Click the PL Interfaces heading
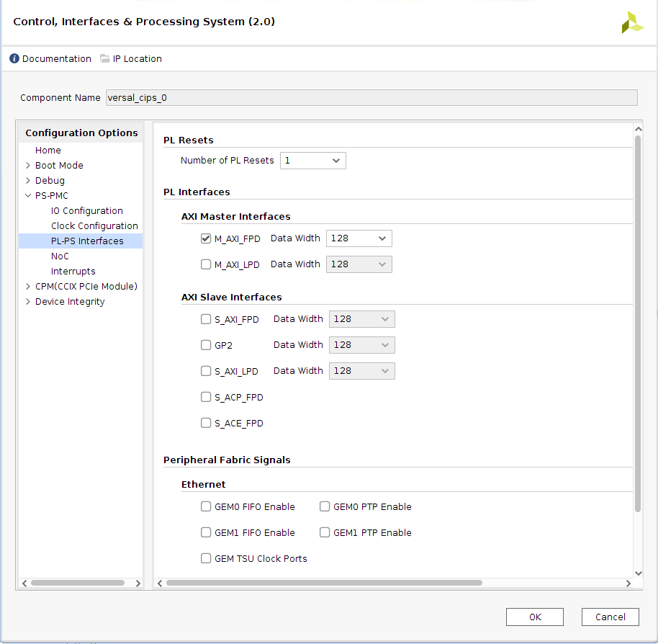Viewport: 658px width, 644px height. click(197, 192)
